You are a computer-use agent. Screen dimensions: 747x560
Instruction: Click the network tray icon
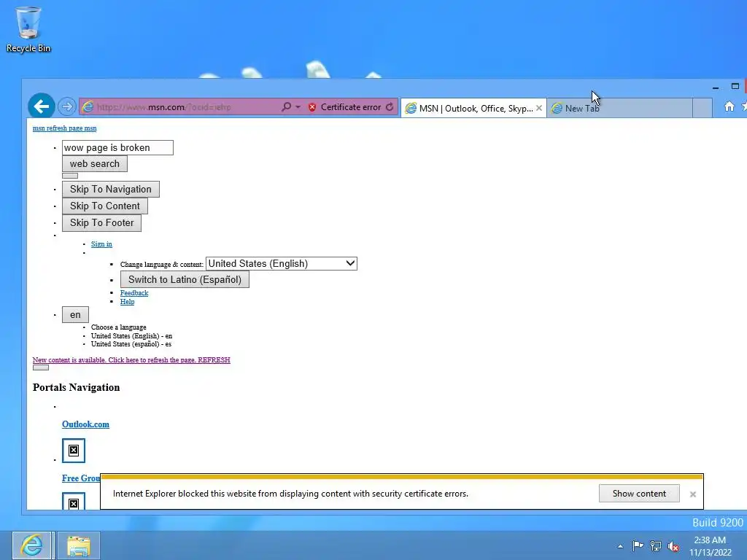656,545
